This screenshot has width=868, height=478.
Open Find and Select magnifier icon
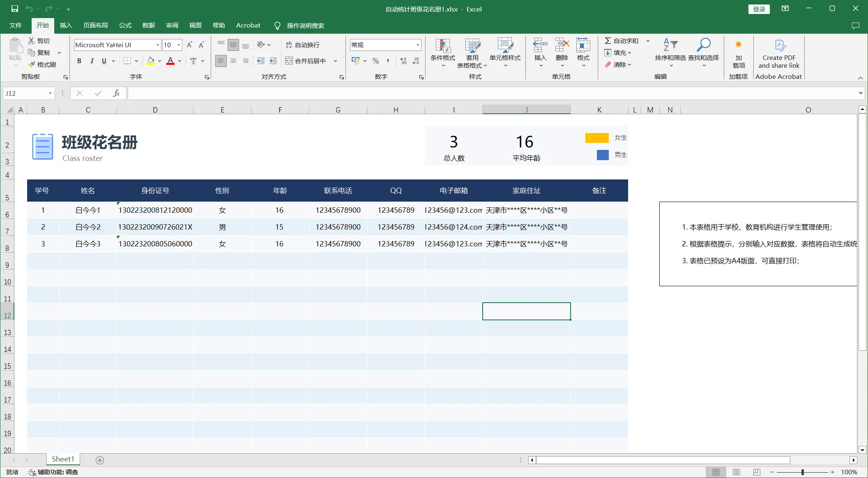point(703,45)
